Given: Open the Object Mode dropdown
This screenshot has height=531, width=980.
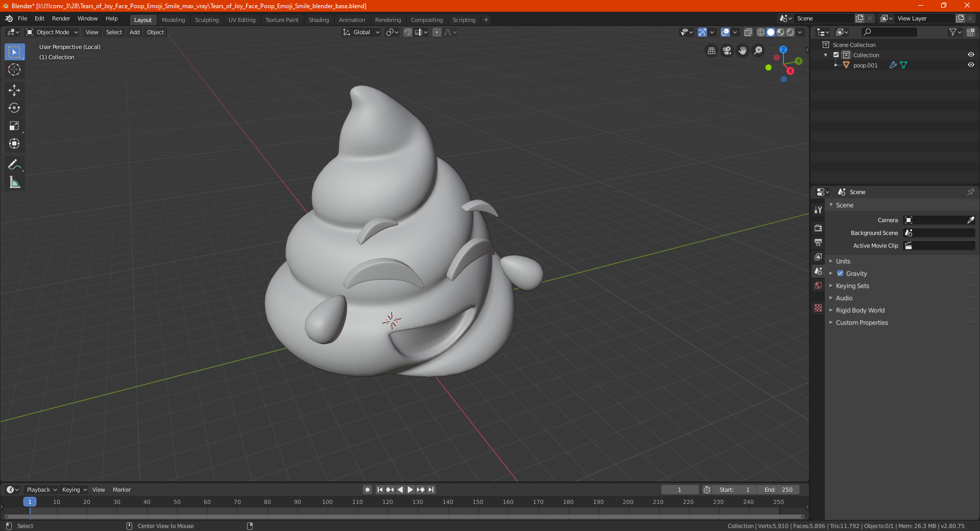Looking at the screenshot, I should (52, 32).
